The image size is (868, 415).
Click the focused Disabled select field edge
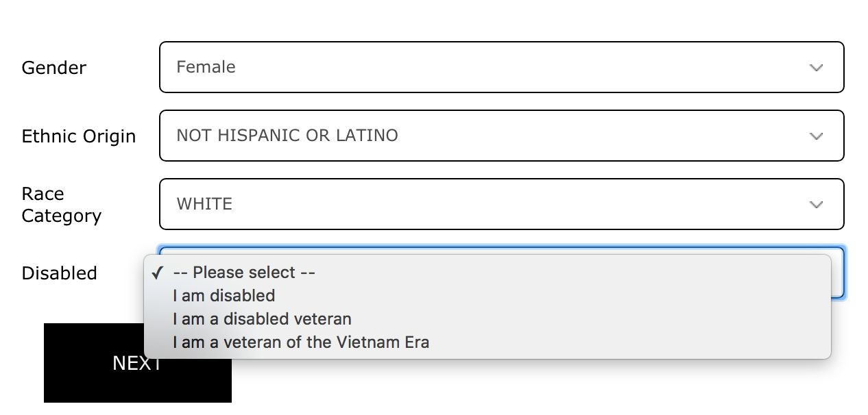(838, 274)
